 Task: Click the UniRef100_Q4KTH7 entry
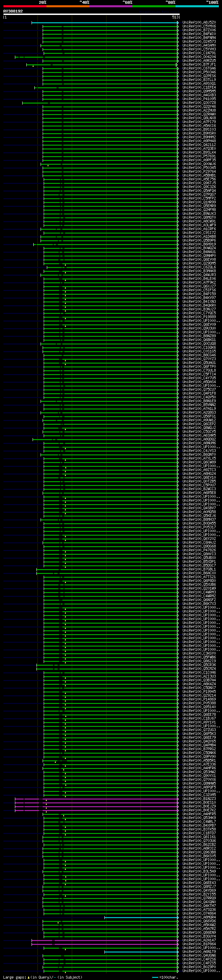(x=199, y=906)
